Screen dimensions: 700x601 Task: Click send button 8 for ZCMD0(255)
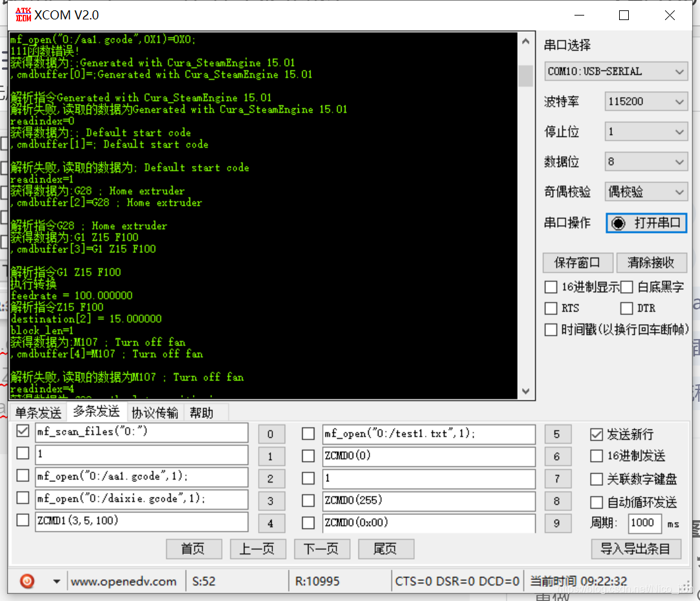(557, 501)
